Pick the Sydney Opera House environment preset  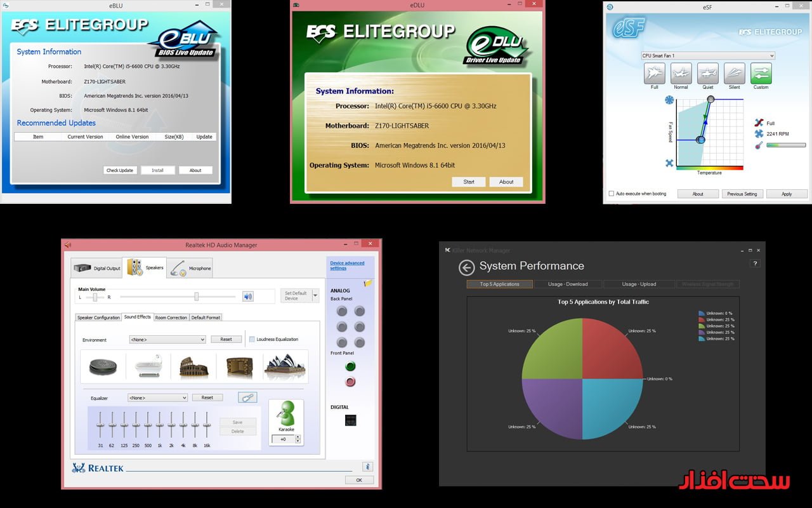pos(285,366)
